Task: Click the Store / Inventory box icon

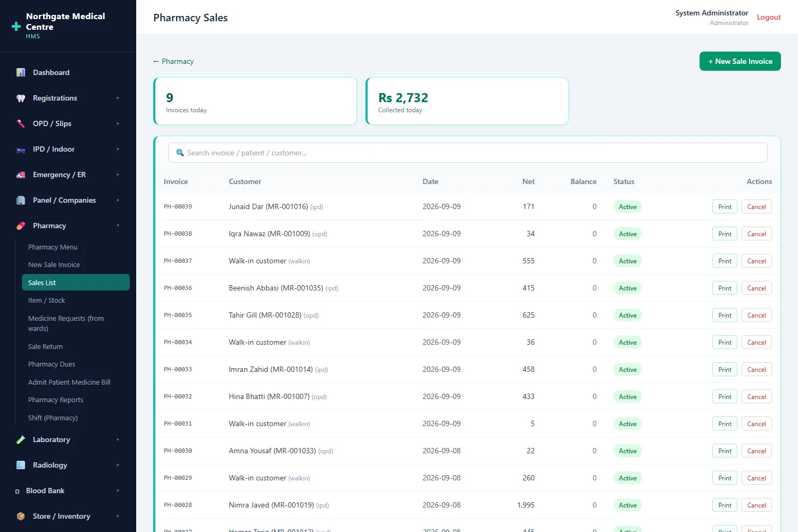Action: 21,516
